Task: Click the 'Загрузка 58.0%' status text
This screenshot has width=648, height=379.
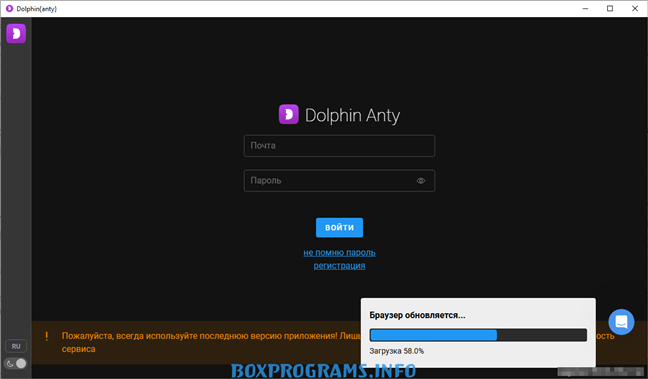Action: pos(396,351)
